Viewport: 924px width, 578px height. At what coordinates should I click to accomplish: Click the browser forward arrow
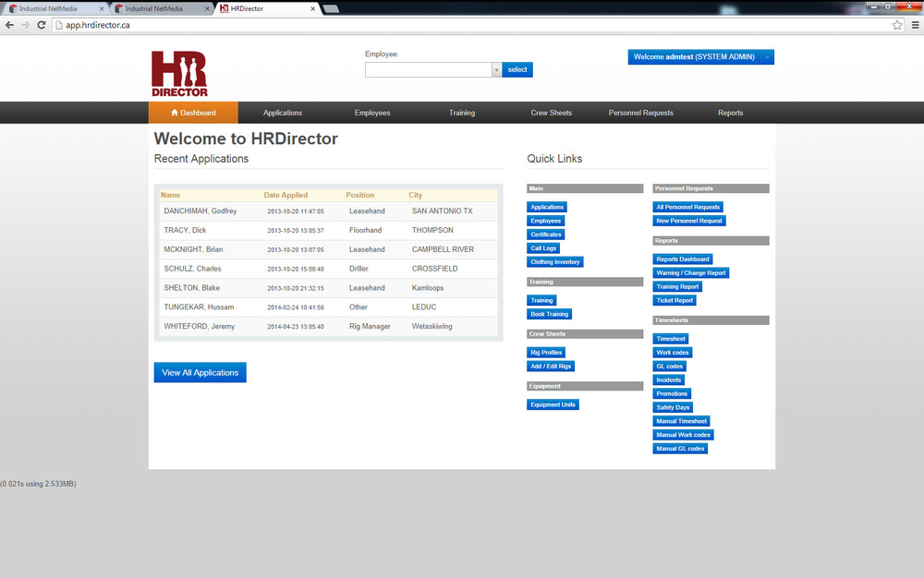[x=25, y=25]
